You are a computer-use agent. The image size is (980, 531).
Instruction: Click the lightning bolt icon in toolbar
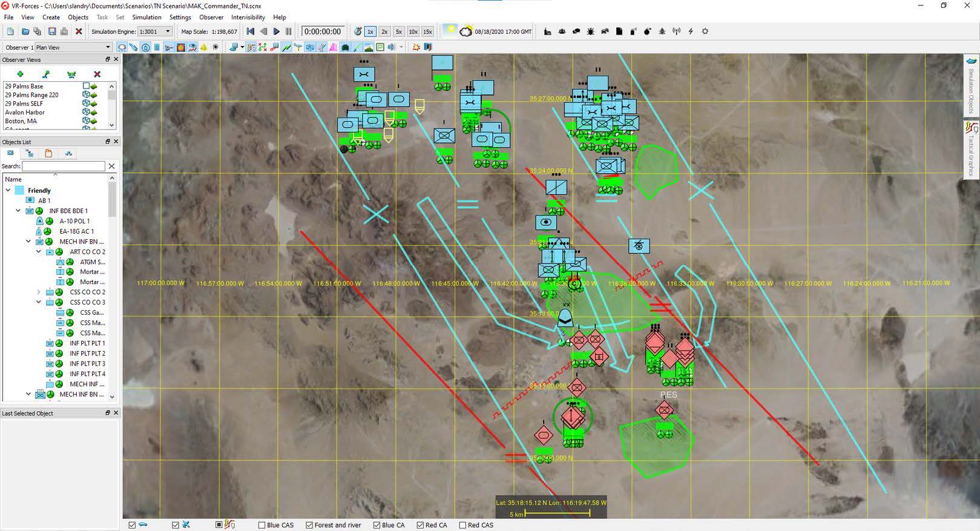coord(691,31)
